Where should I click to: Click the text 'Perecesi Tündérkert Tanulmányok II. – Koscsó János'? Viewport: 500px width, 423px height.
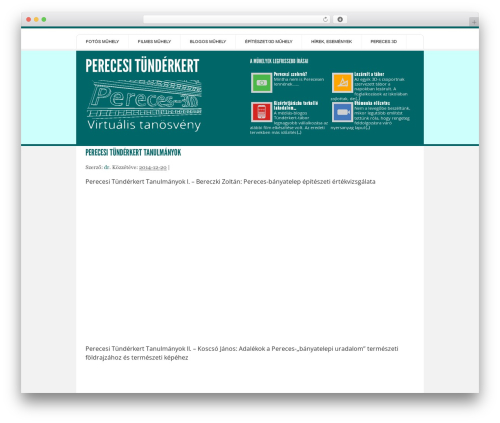[x=161, y=349]
